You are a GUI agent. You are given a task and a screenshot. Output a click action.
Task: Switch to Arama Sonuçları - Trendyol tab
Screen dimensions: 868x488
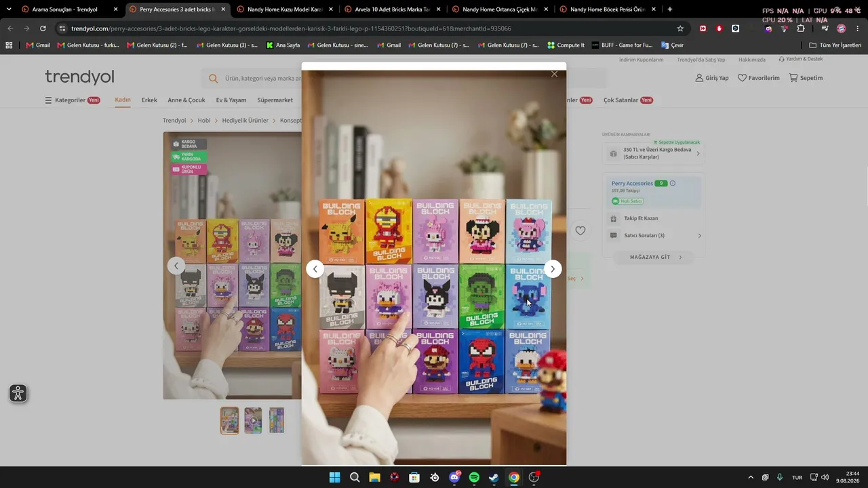pyautogui.click(x=70, y=9)
